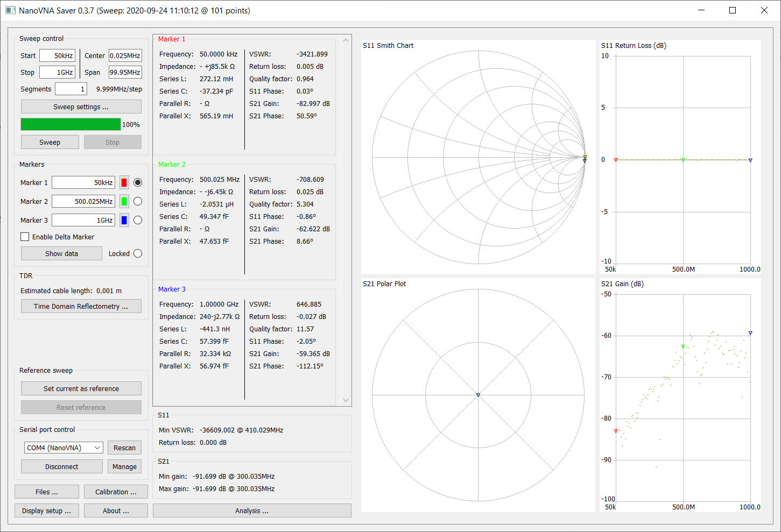Open the blue Marker 3 color picker
This screenshot has height=532, width=781.
[x=124, y=220]
